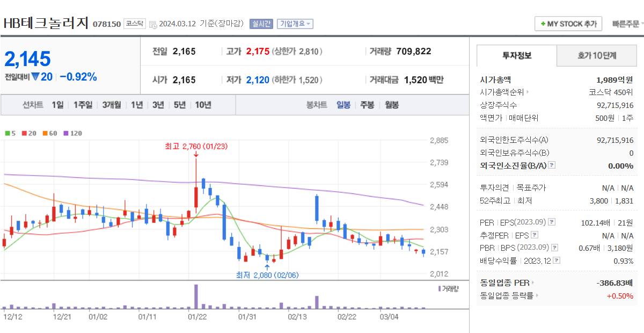Click the -386.83배 sector PER value

pos(615,283)
